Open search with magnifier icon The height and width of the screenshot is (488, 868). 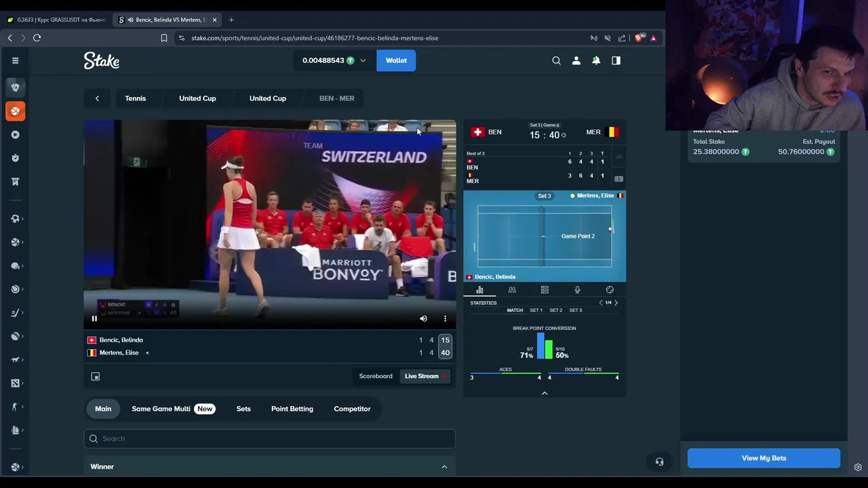(556, 60)
